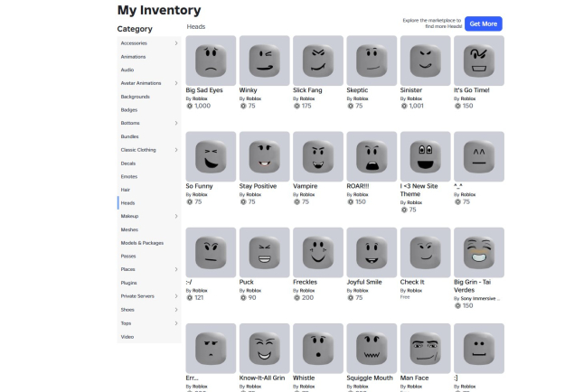Select the Sinister head image
Image resolution: width=574 pixels, height=392 pixels.
[426, 61]
